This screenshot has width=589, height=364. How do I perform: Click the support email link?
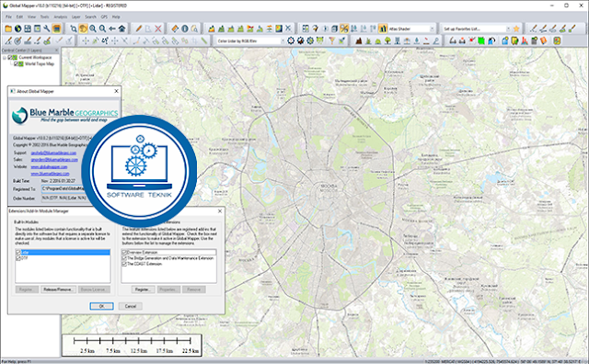(x=53, y=154)
